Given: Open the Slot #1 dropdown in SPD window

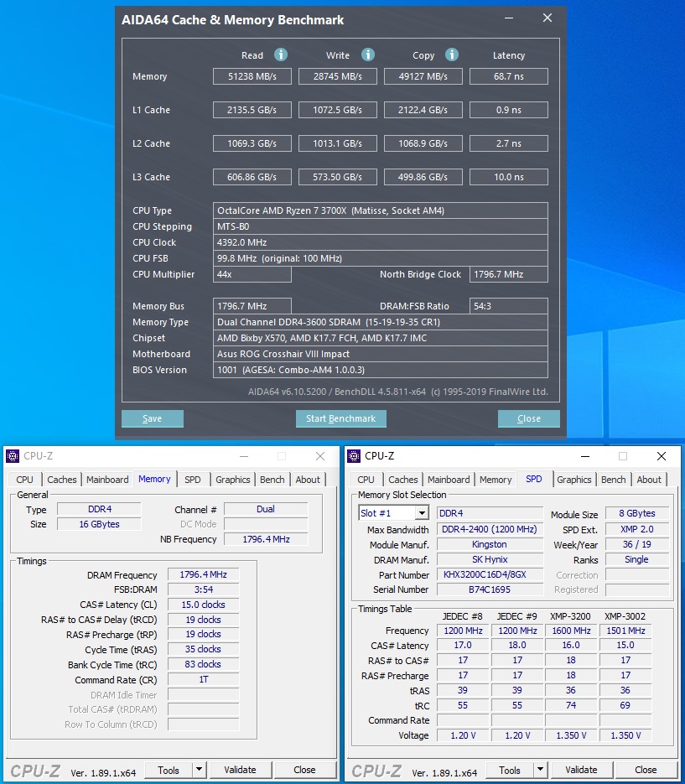Looking at the screenshot, I should pyautogui.click(x=423, y=513).
